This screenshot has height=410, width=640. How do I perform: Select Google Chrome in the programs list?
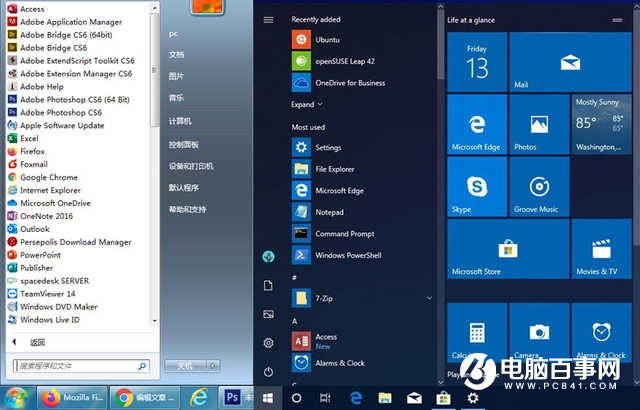tap(48, 177)
